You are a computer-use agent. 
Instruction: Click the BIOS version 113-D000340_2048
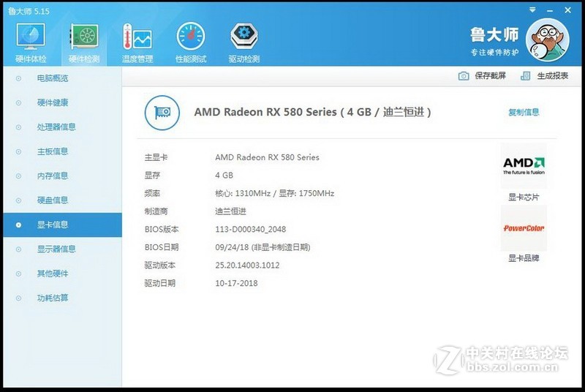pos(251,230)
